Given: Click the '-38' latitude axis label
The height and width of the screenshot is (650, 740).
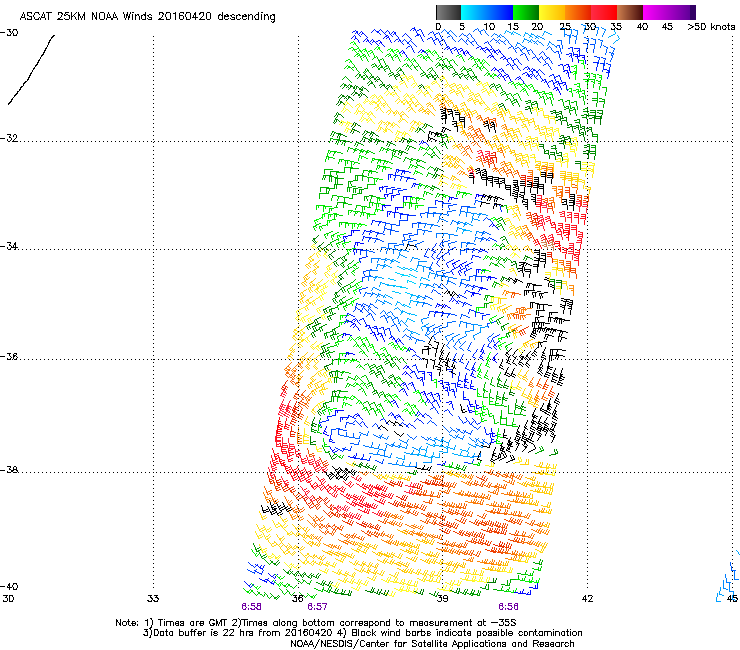Looking at the screenshot, I should (9, 470).
